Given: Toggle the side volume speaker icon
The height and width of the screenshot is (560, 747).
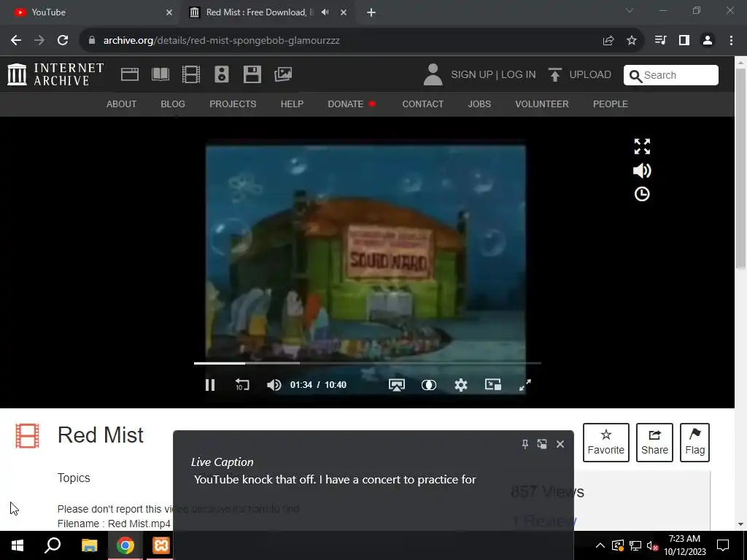Looking at the screenshot, I should [642, 171].
